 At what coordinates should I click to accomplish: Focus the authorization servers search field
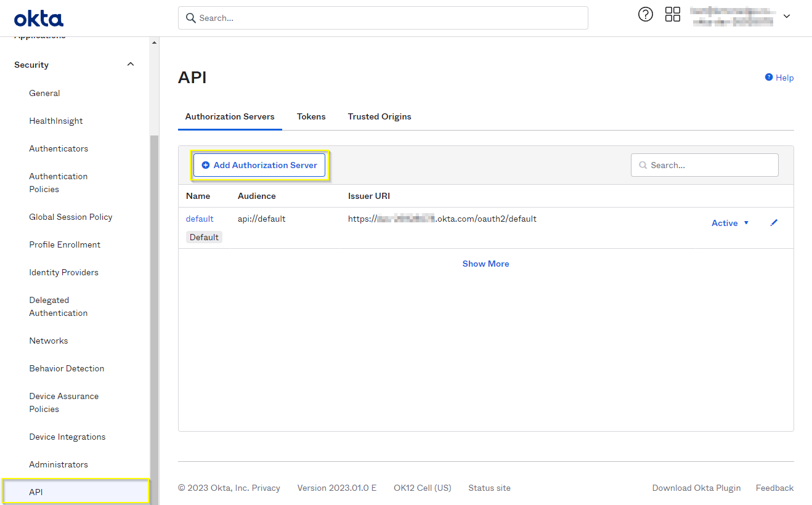pos(705,165)
